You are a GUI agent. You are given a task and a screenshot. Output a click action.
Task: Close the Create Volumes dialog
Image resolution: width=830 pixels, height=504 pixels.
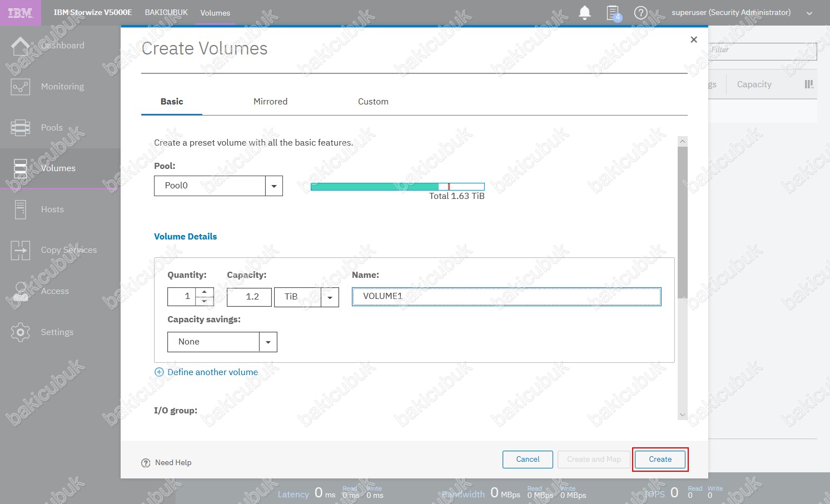[x=694, y=39]
